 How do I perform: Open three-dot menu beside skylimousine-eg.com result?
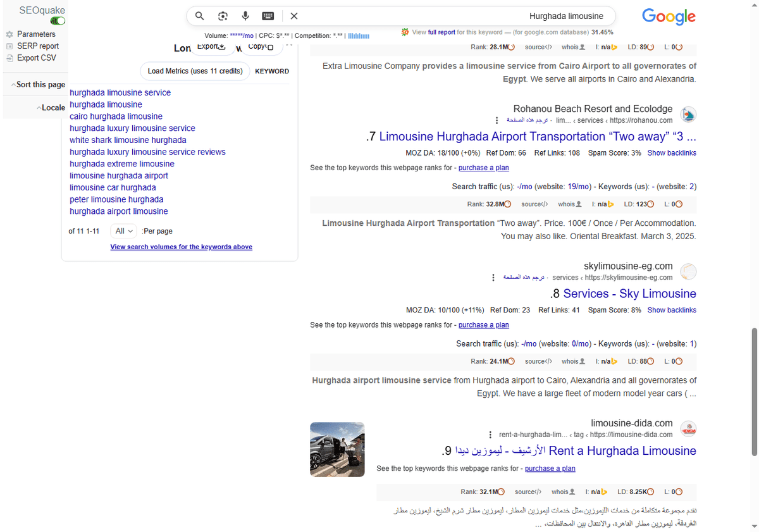[493, 276]
